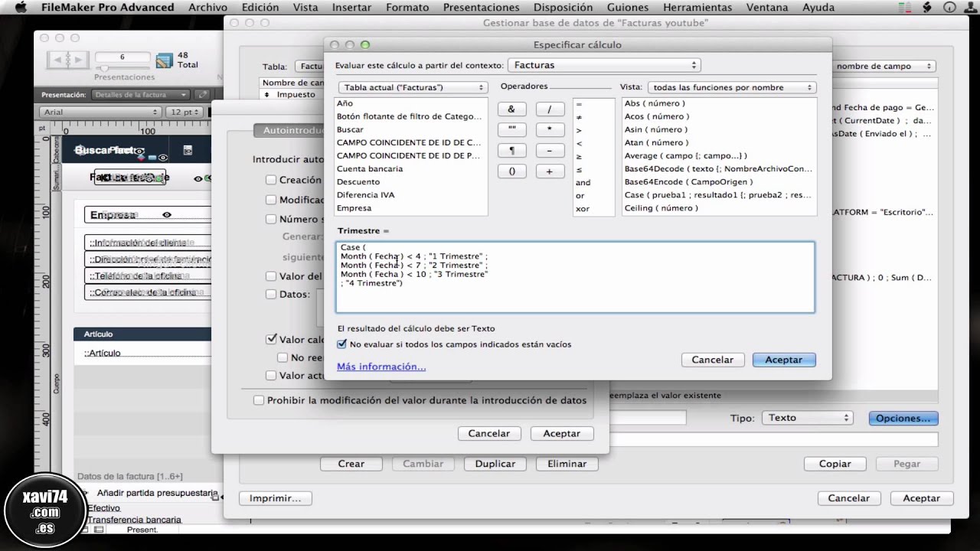Open the Vista functions dropdown
Screen dimensions: 980x551
732,87
